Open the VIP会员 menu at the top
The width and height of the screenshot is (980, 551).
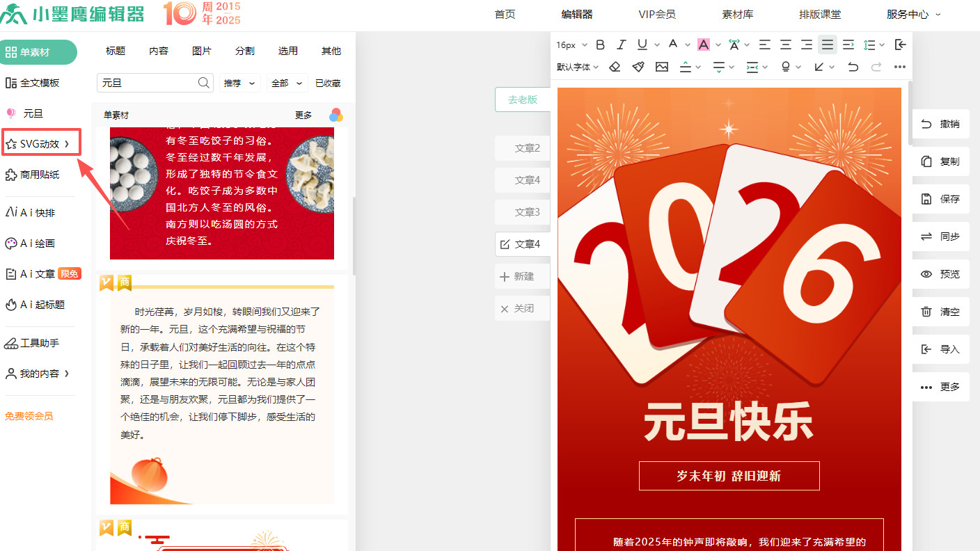(x=657, y=14)
